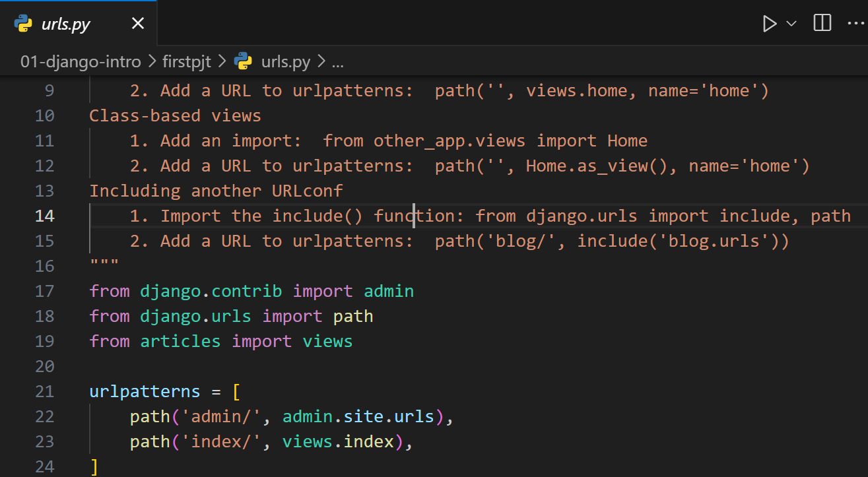Click the closing bracket on line 24
868x477 pixels.
coord(94,466)
